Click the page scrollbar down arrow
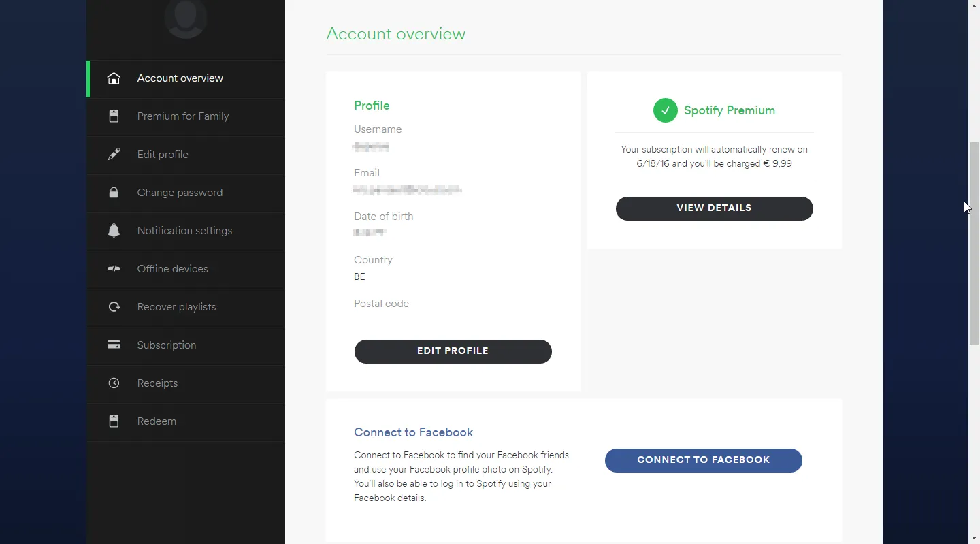 coord(974,538)
